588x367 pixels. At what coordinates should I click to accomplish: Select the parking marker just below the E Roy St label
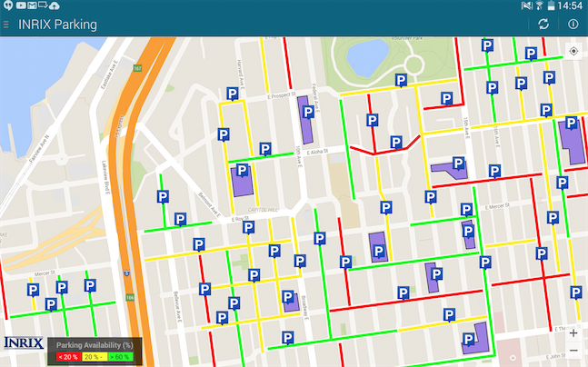(x=248, y=227)
